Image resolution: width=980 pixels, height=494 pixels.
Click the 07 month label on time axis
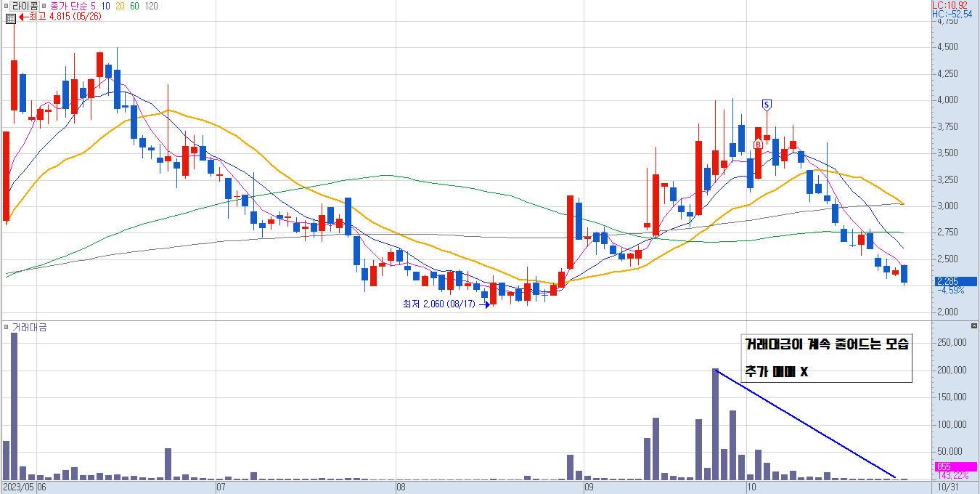[x=222, y=486]
